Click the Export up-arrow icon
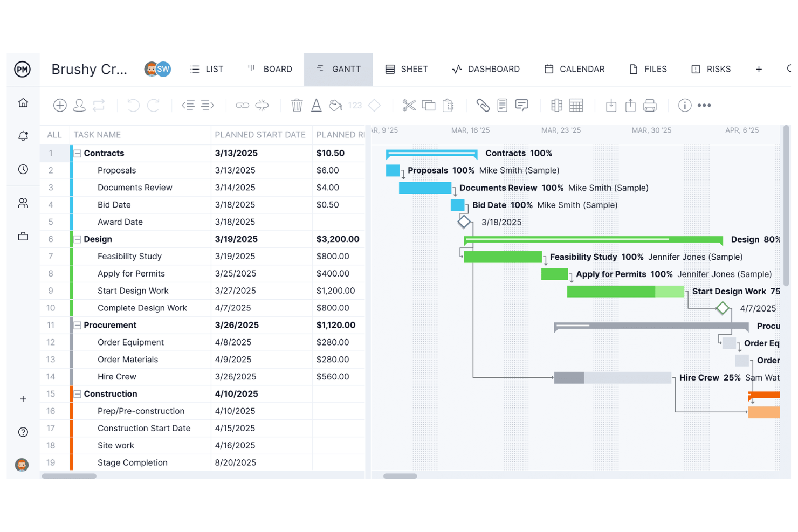Viewport: 798px width, 532px height. 630,105
